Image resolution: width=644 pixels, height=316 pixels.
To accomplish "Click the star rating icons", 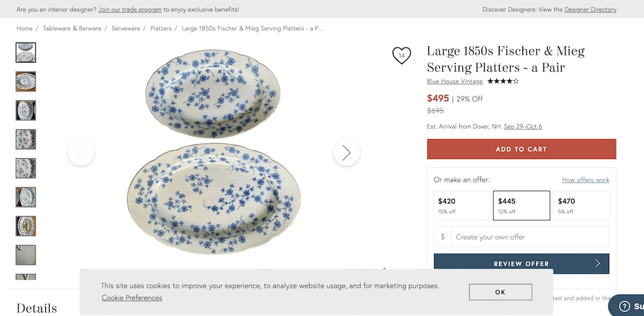I will (x=503, y=81).
